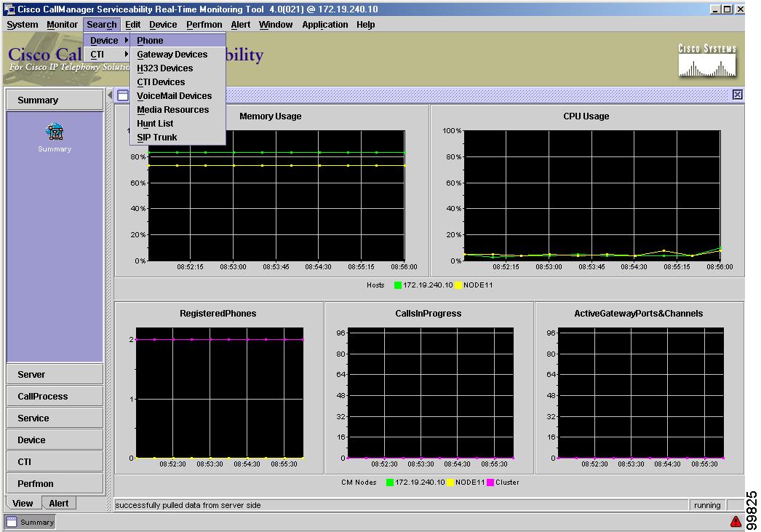Screen dimensions: 761x532
Task: Click green 172.19.240.10 swatch in Hosts legend
Action: pyautogui.click(x=398, y=285)
